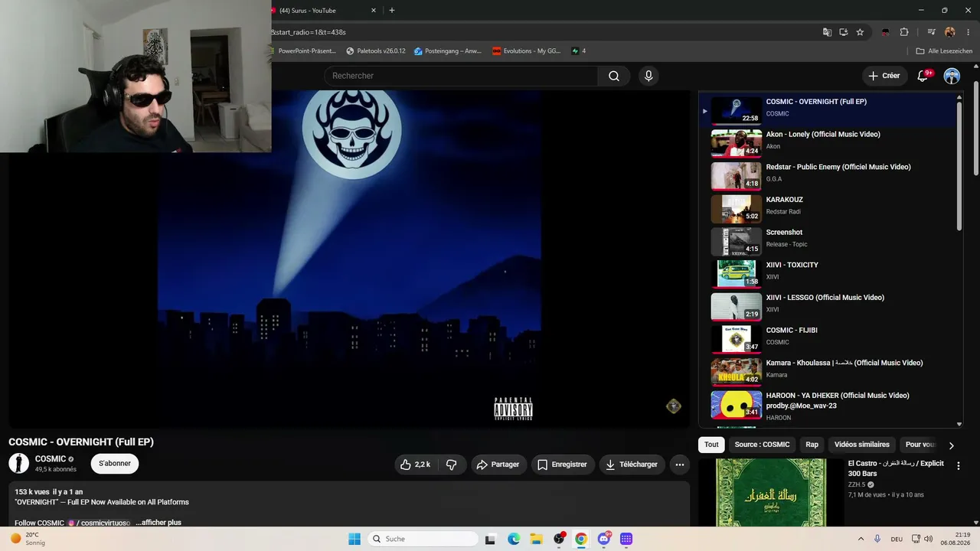Open El Castro video options menu
The height and width of the screenshot is (551, 980).
click(x=958, y=465)
